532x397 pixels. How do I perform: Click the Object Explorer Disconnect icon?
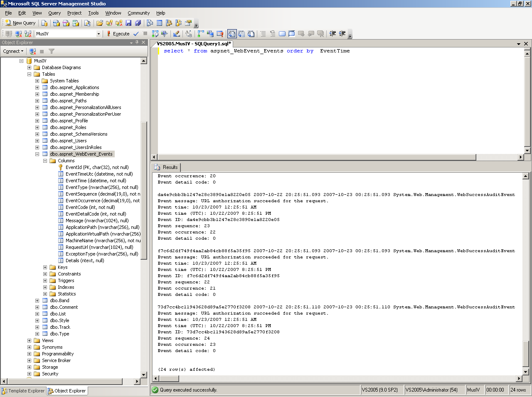point(32,51)
